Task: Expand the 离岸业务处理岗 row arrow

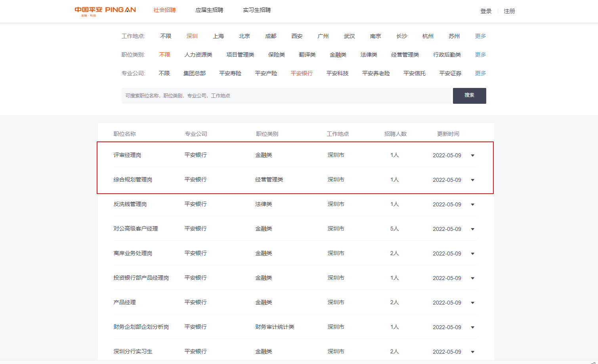Action: pos(472,254)
